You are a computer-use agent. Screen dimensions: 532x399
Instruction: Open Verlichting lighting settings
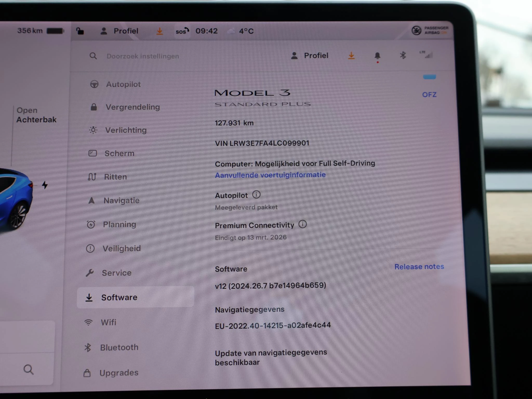[94, 130]
